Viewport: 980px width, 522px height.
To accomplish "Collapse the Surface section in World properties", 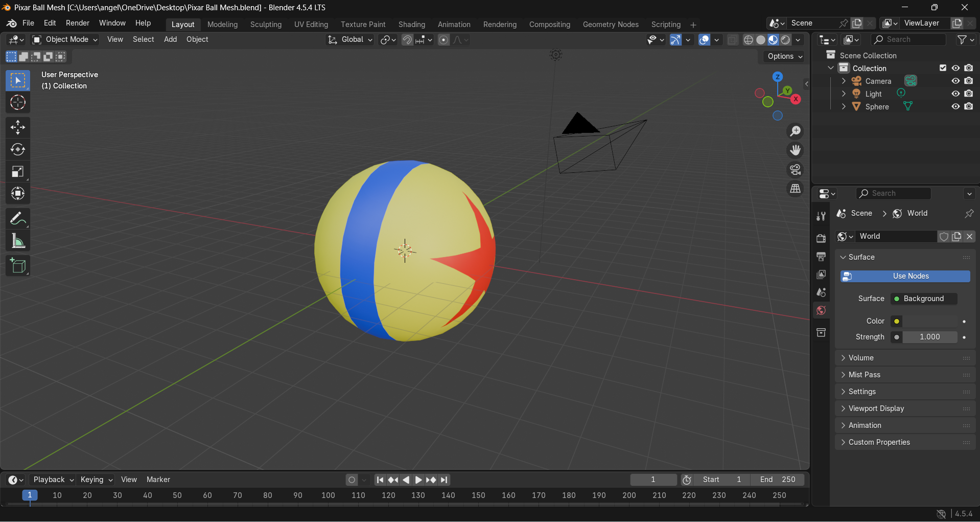I will click(x=844, y=257).
